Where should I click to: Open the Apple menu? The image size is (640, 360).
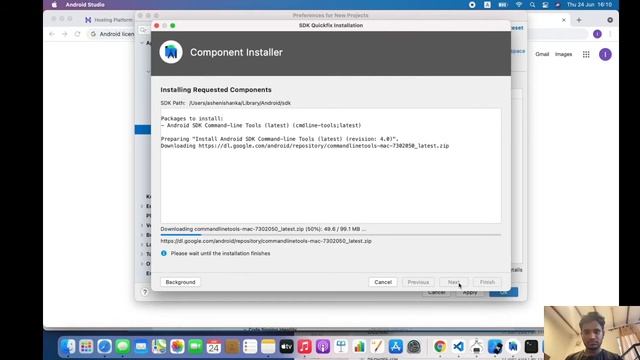pyautogui.click(x=54, y=5)
